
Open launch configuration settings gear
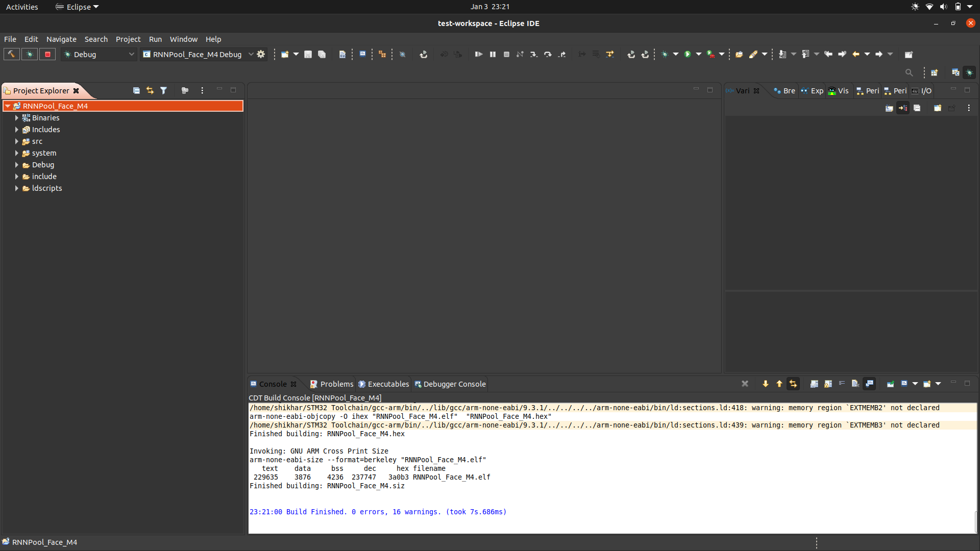pos(261,54)
